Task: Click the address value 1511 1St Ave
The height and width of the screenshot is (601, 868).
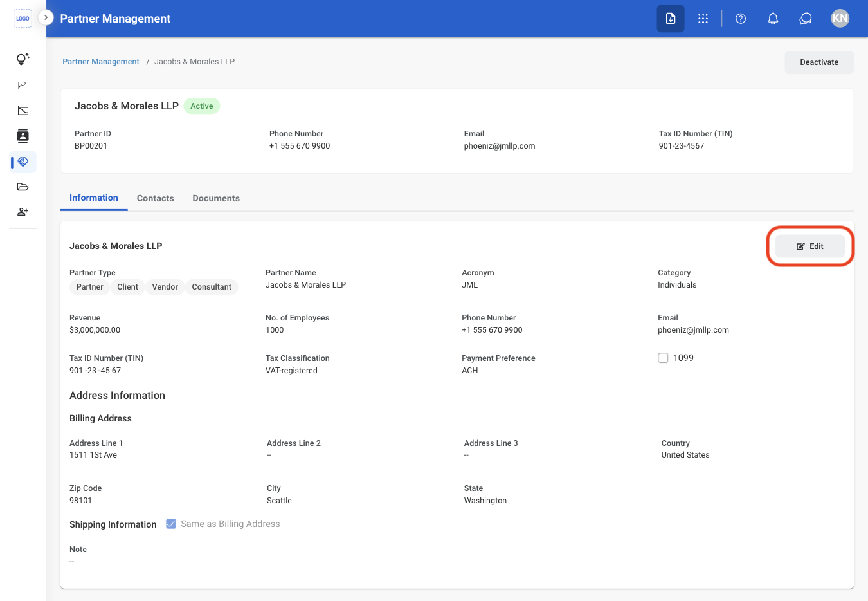Action: [93, 455]
